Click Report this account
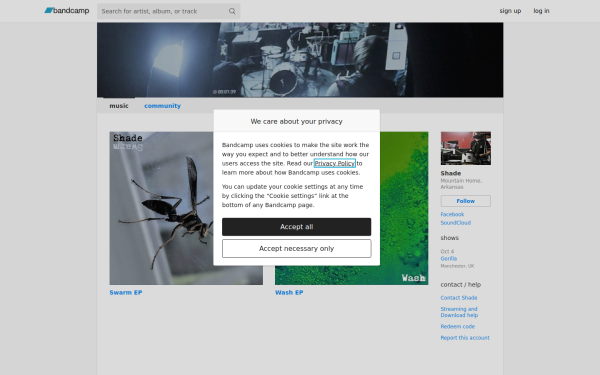The image size is (600, 375). click(465, 338)
